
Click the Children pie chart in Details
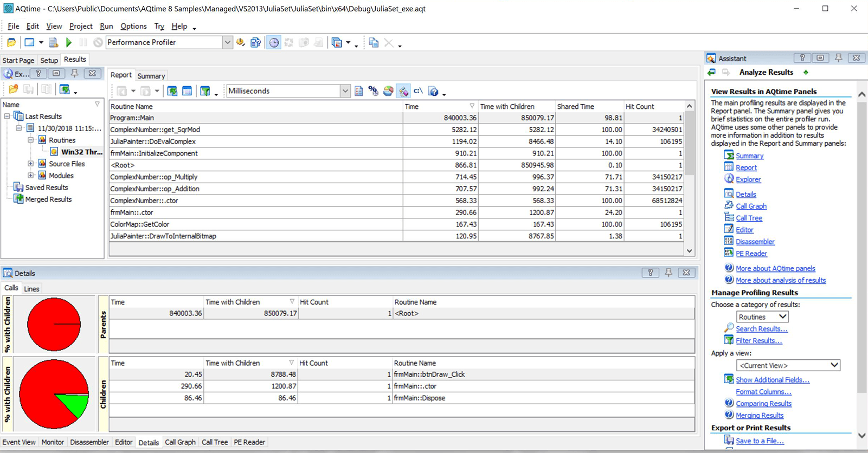click(x=54, y=394)
